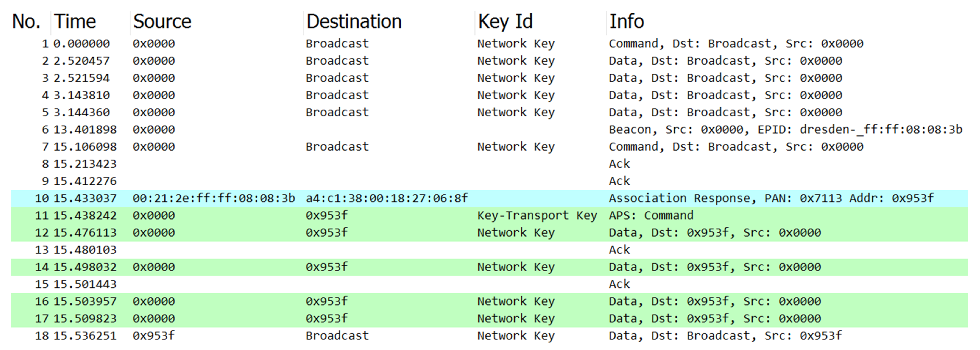Select packet 1 at time 0.000000
This screenshot has height=350, width=980.
[x=81, y=44]
